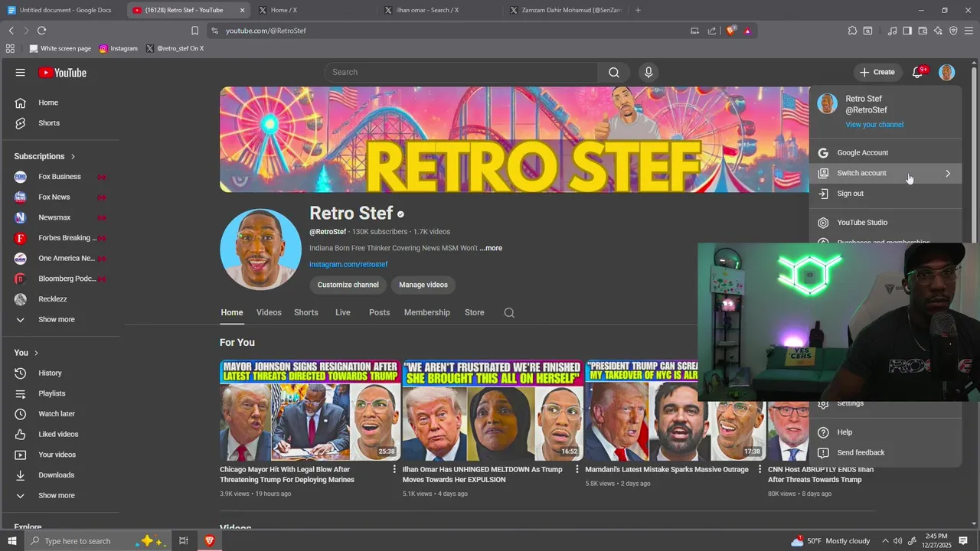980x551 pixels.
Task: Open History in the YouTube sidebar
Action: (61, 373)
